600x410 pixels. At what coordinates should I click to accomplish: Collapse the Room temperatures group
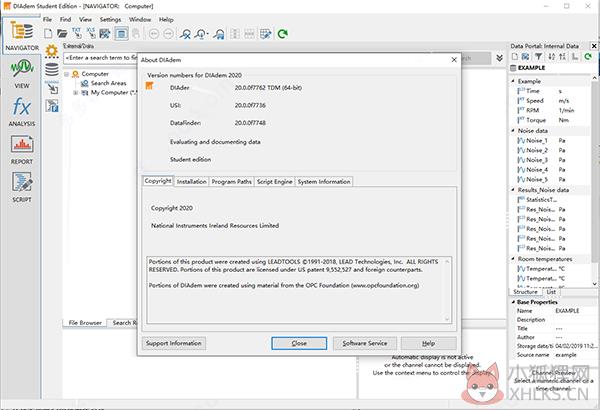[513, 259]
